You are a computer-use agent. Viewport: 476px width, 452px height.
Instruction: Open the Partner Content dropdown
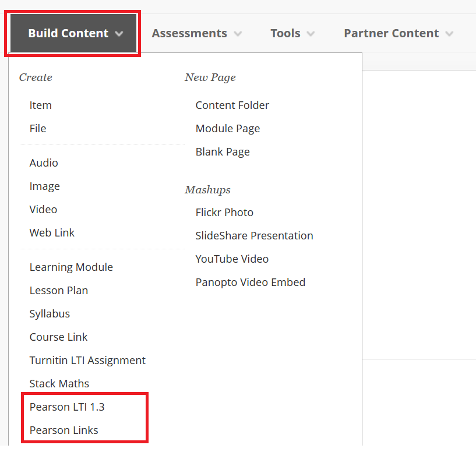point(399,33)
